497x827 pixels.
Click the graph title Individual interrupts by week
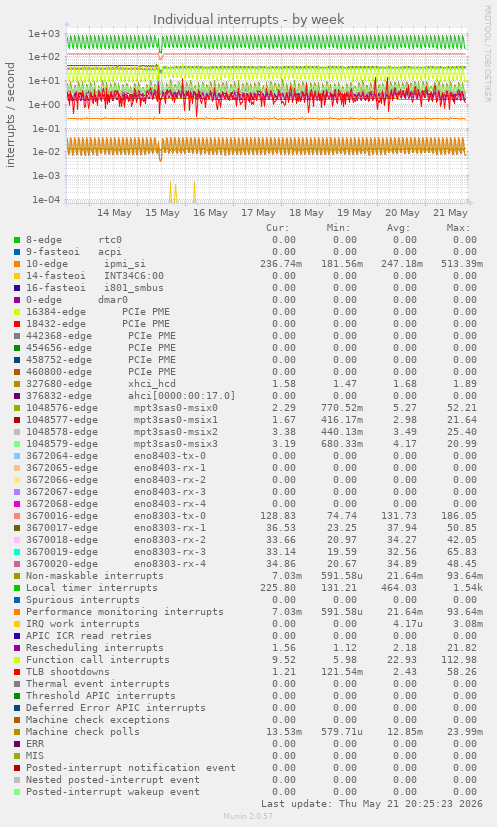point(248,20)
